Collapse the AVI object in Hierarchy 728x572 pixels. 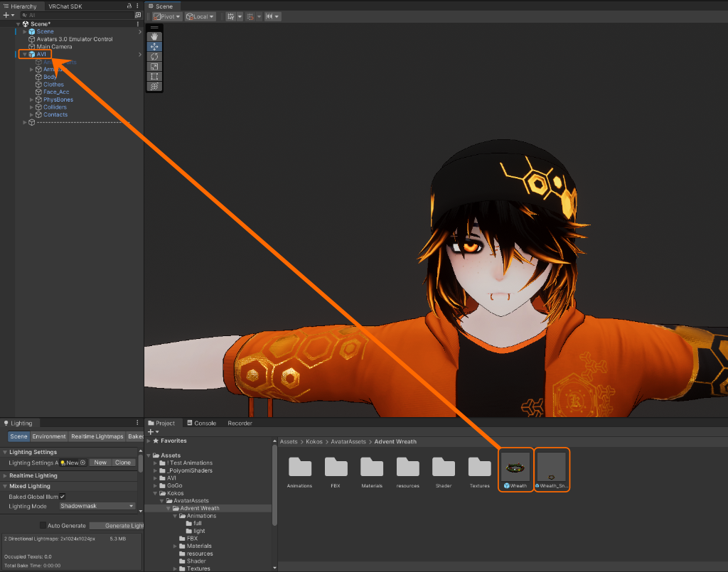click(24, 54)
